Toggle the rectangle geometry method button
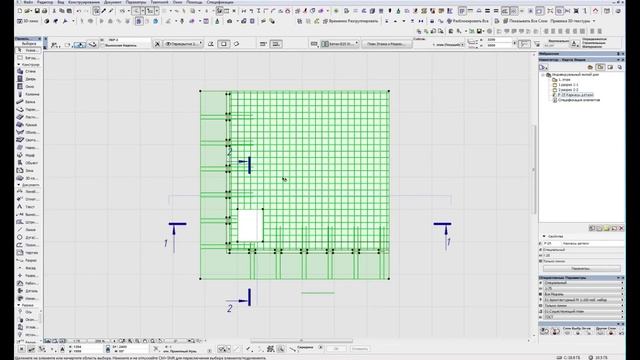The width and height of the screenshot is (640, 360). pyautogui.click(x=224, y=44)
